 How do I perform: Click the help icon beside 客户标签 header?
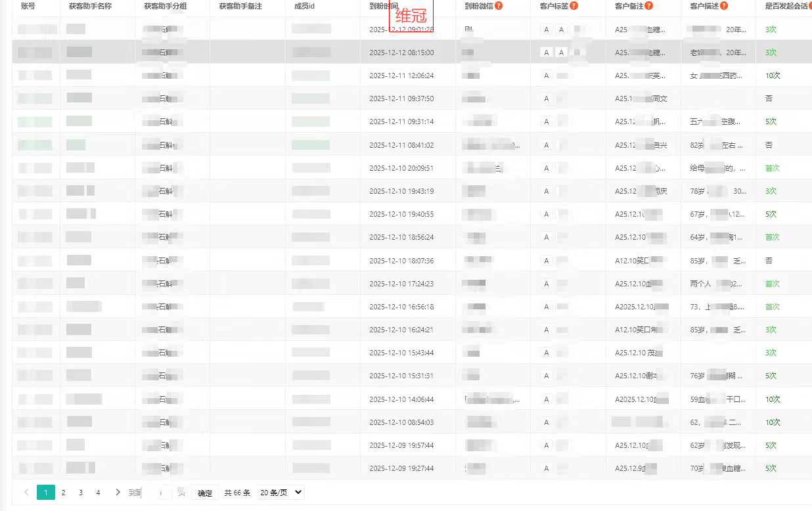pyautogui.click(x=574, y=6)
